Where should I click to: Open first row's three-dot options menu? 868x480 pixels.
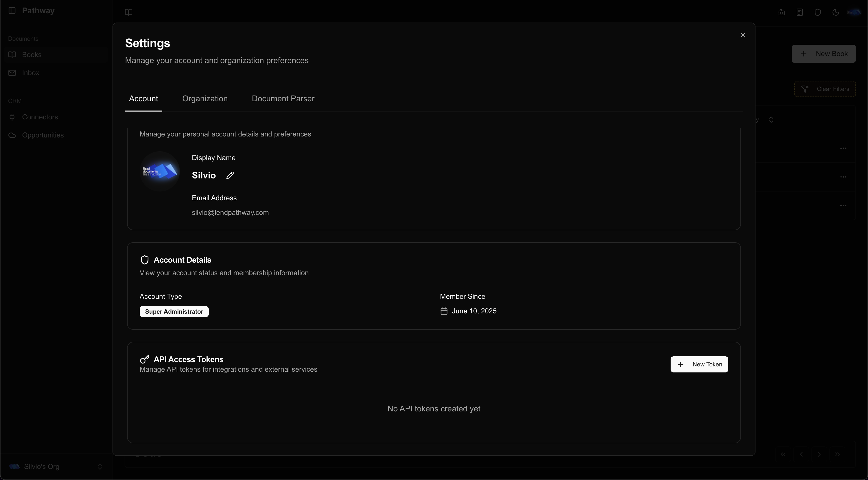point(843,148)
